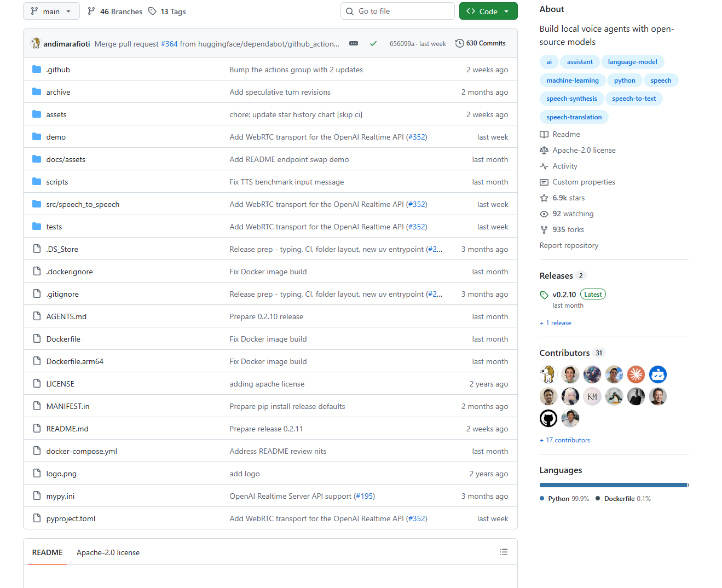Click the star icon beside 6.9k stars
Screen dimensions: 722x588
[x=544, y=198]
